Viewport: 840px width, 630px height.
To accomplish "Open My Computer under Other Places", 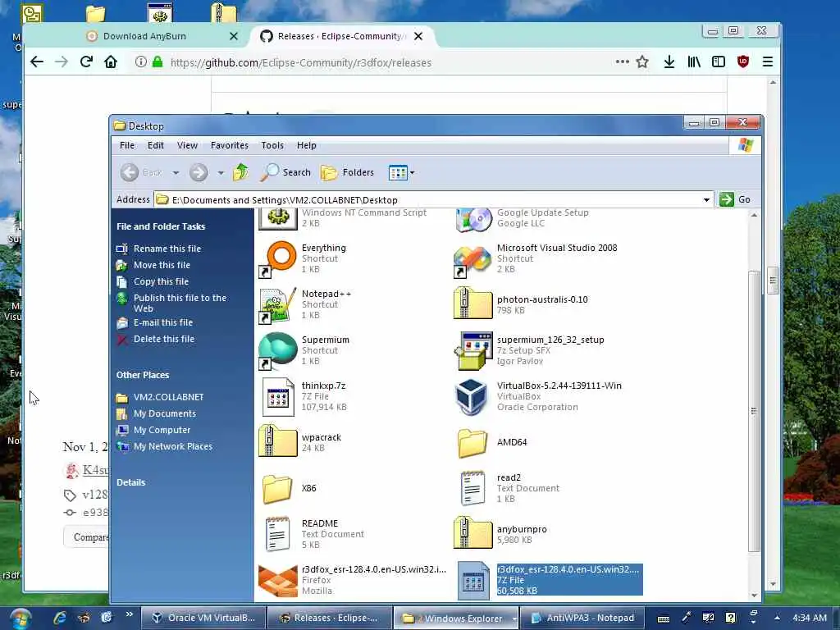I will point(162,430).
